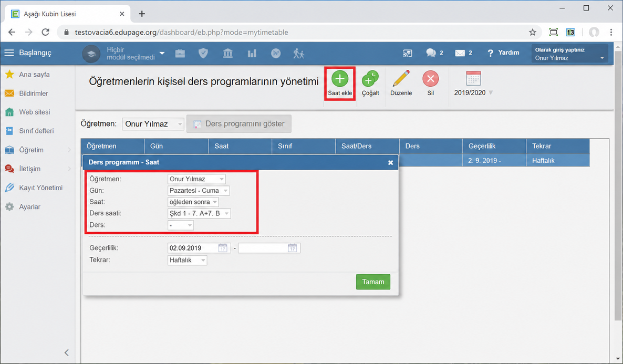This screenshot has width=623, height=364.
Task: Select Sınıf defteri in the sidebar
Action: click(x=36, y=131)
